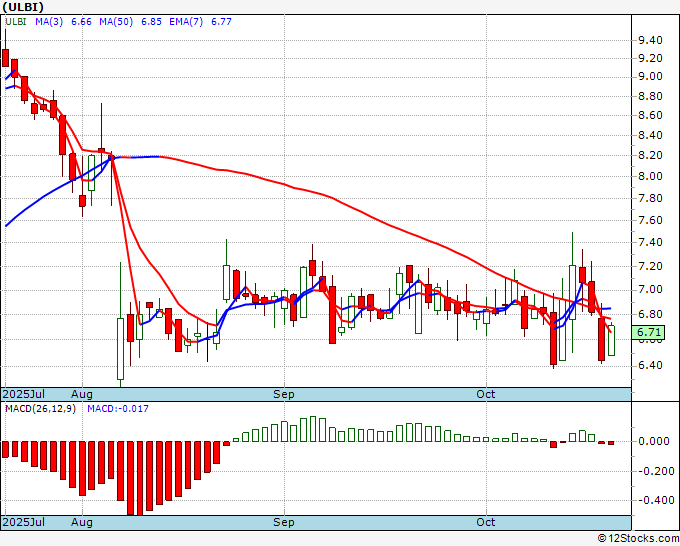Viewport: 680px width, 546px height.
Task: Click the MA(50) legend label
Action: (116, 22)
